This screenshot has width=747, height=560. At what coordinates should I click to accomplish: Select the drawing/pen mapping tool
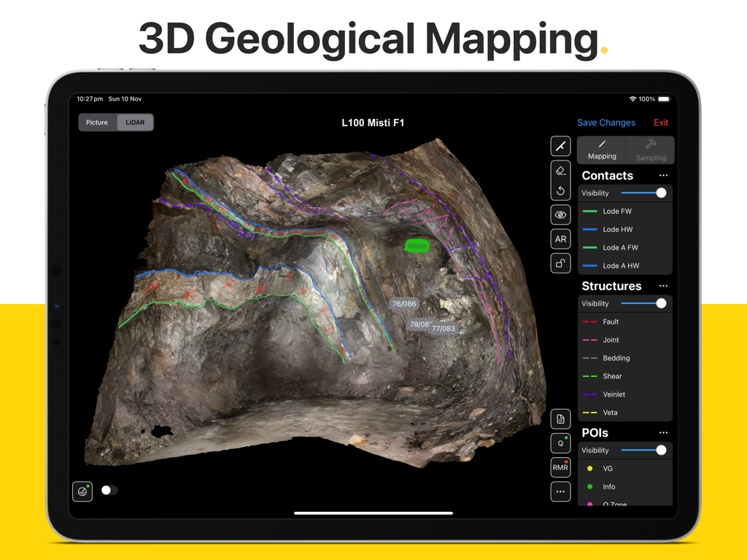pyautogui.click(x=560, y=146)
